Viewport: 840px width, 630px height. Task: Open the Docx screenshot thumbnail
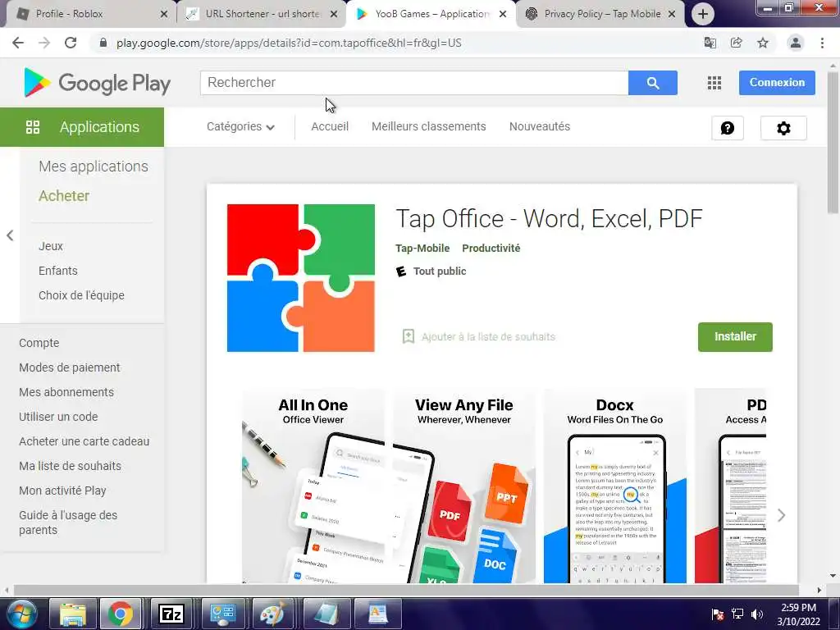click(615, 486)
